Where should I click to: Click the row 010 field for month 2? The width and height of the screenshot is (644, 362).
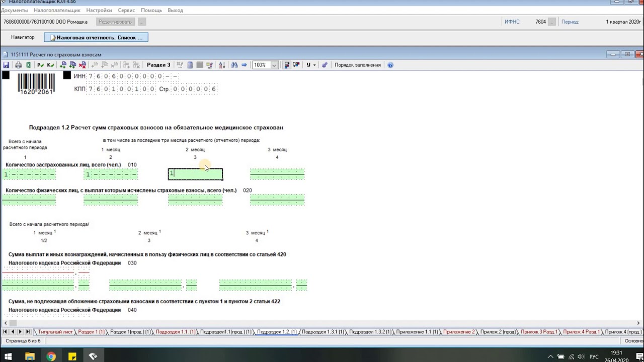coord(195,174)
